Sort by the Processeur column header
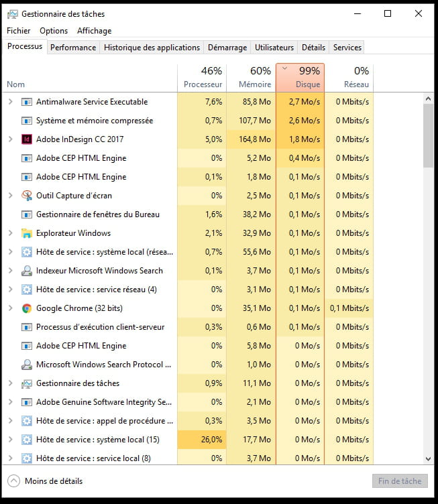This screenshot has width=438, height=504. click(x=202, y=78)
